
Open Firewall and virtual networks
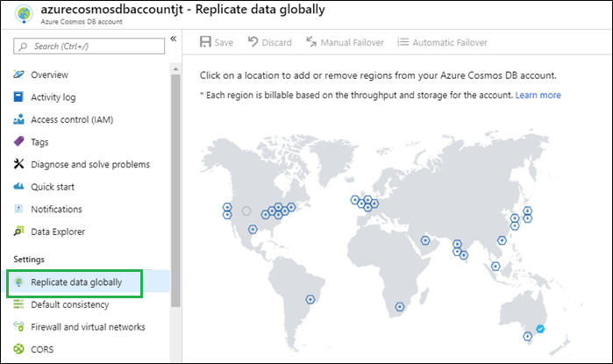coord(88,327)
